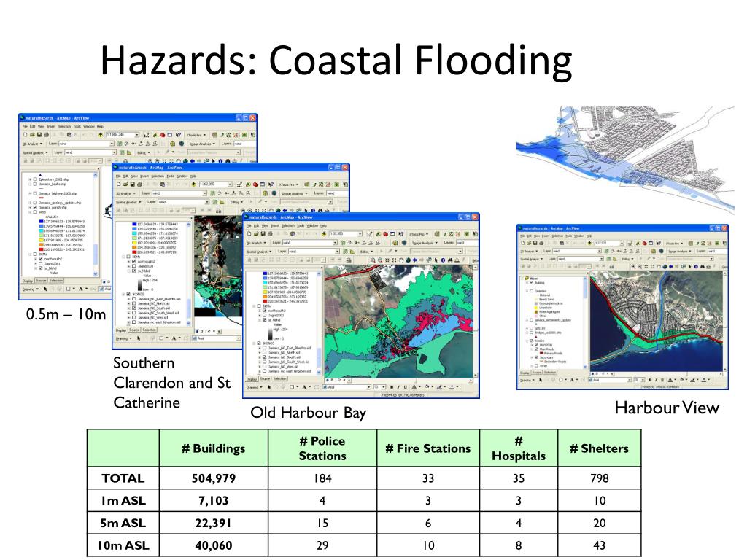Switch to Source tab in Old Harbour Bay window
Image resolution: width=747 pixels, height=560 pixels.
pyautogui.click(x=265, y=379)
